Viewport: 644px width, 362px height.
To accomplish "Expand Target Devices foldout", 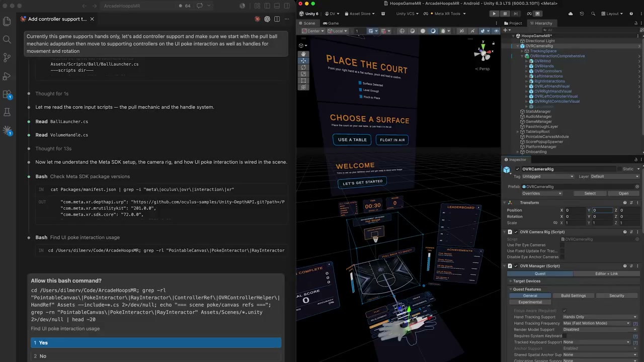I will [x=511, y=282].
